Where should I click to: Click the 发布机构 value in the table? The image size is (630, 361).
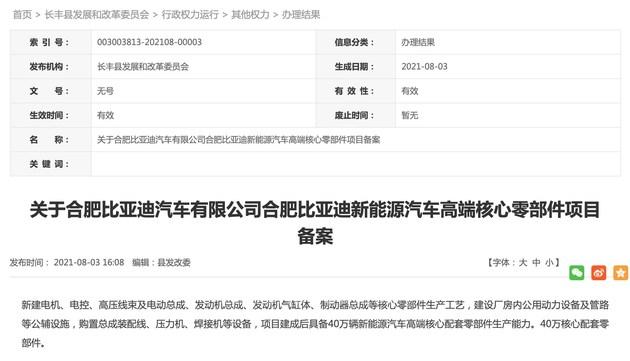coord(143,67)
